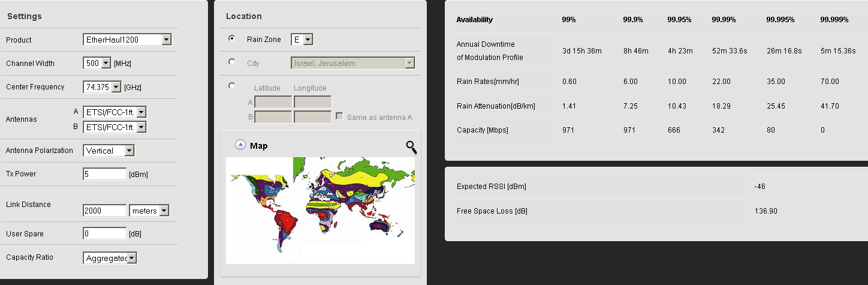Click the Expected RSSI [dBm] label
This screenshot has width=868, height=285.
coord(492,187)
